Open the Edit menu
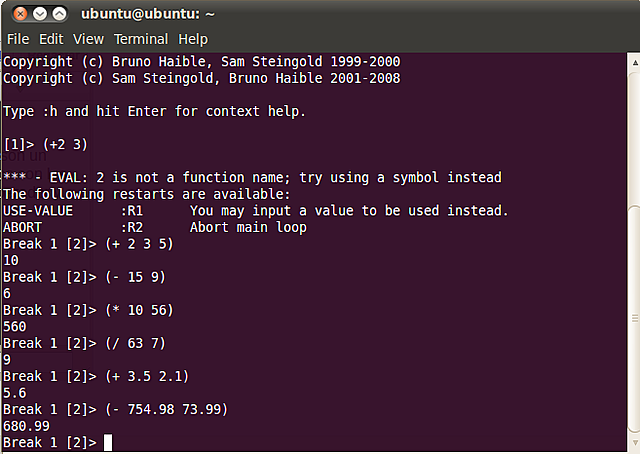 coord(51,39)
